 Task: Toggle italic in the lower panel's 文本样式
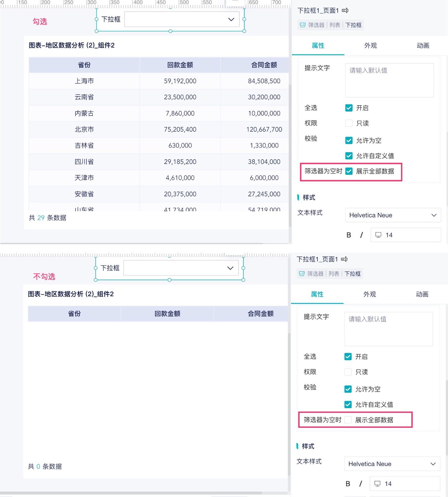[360, 484]
